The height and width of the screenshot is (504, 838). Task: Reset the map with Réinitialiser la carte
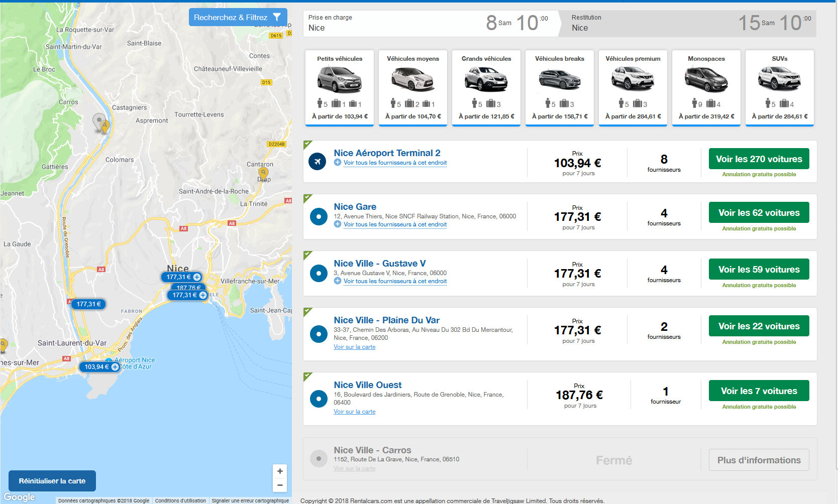52,481
